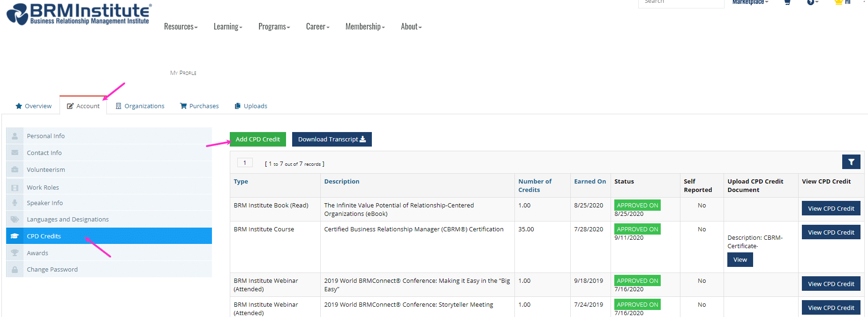Click the Speaker Info microphone icon
This screenshot has width=868, height=317.
coord(15,203)
